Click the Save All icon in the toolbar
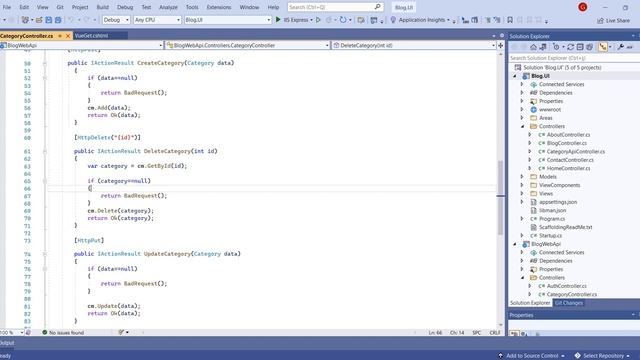The height and width of the screenshot is (360, 640). (x=58, y=20)
